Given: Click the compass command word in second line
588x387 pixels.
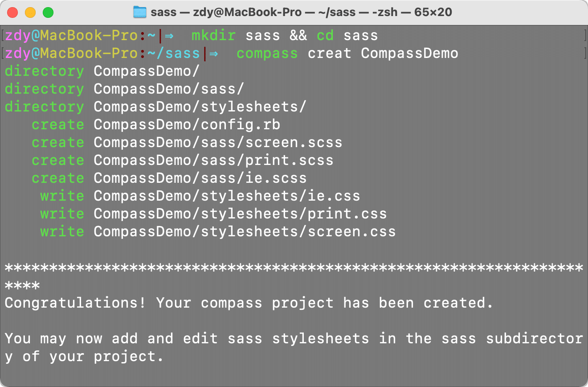Looking at the screenshot, I should pos(267,54).
